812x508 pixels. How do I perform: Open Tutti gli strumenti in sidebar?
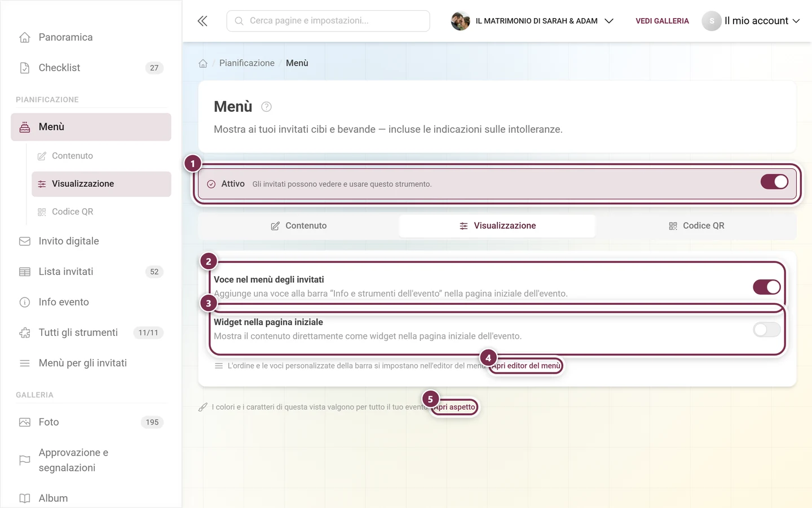(91, 332)
